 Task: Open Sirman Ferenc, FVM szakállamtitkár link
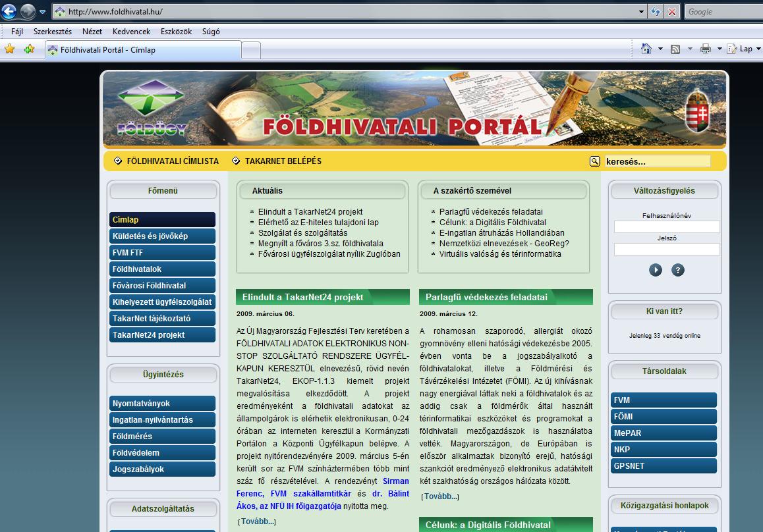(x=323, y=488)
